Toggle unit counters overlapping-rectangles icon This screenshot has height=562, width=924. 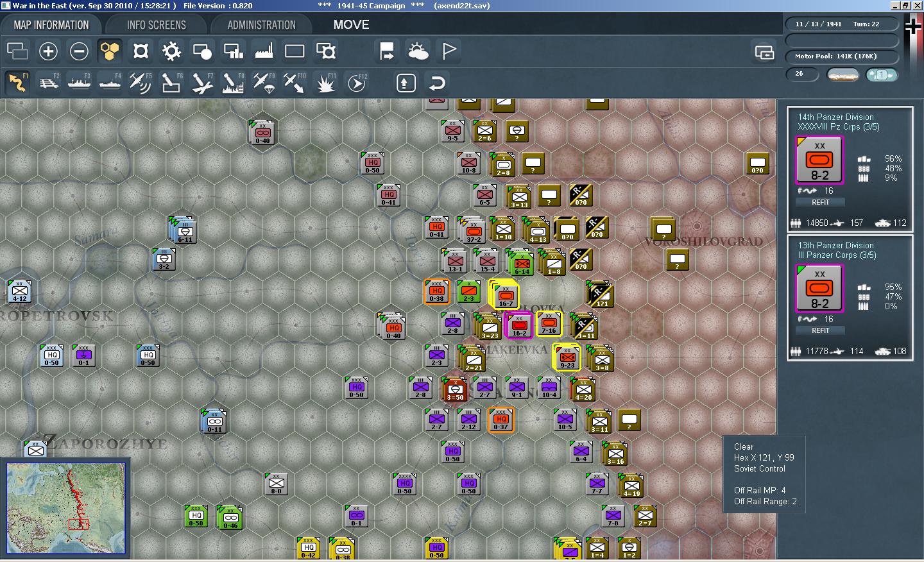[x=17, y=51]
